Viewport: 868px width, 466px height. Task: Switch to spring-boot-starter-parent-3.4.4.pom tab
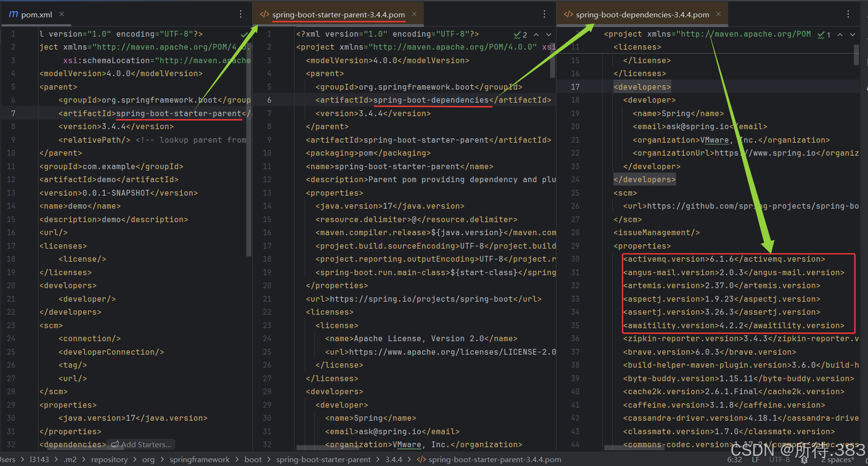click(339, 14)
